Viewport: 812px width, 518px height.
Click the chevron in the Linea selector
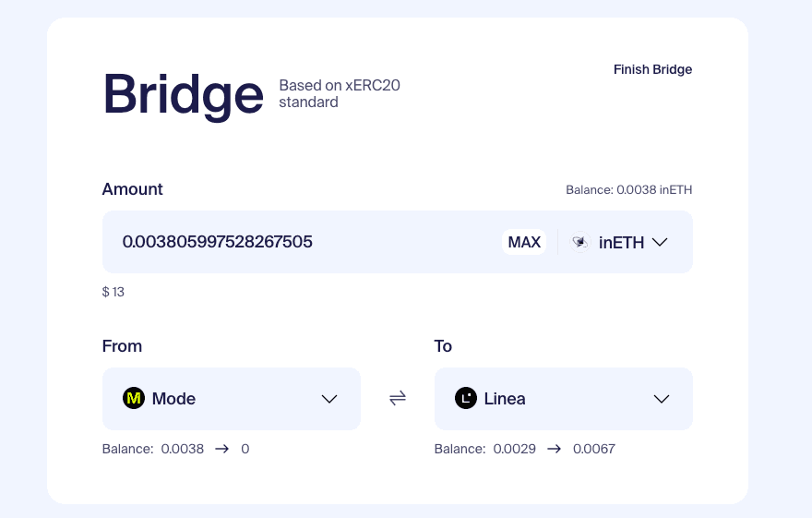[662, 399]
